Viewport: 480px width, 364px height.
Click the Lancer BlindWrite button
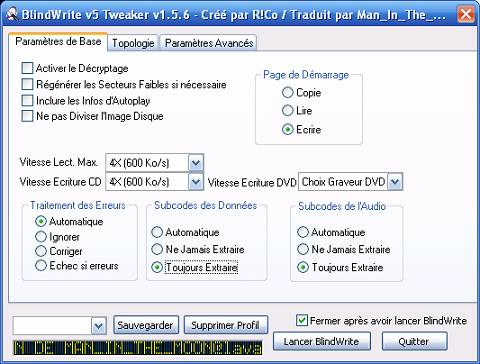[x=321, y=341]
